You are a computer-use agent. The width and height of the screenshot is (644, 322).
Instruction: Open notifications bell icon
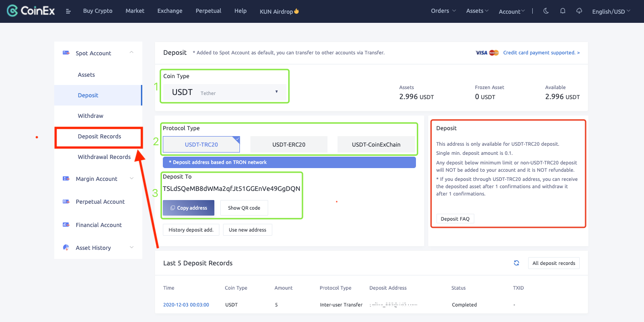click(563, 11)
